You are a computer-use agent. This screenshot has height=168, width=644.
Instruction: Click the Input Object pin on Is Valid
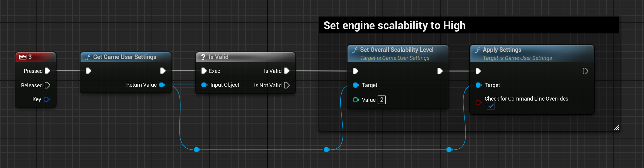pos(204,85)
